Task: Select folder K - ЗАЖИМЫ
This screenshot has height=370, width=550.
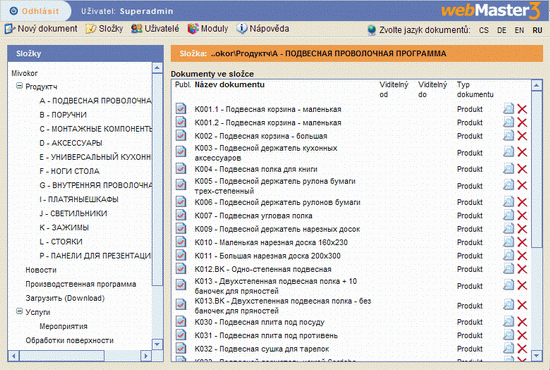Action: click(64, 227)
